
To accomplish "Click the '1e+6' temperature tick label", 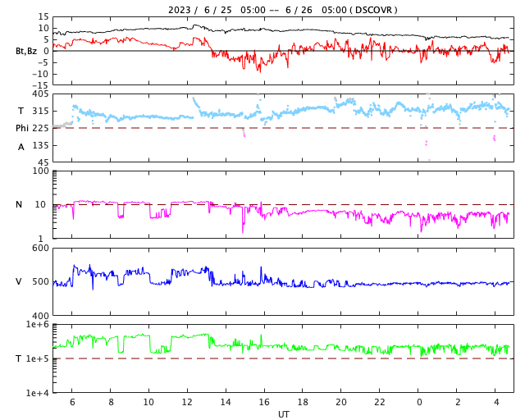I will (38, 324).
